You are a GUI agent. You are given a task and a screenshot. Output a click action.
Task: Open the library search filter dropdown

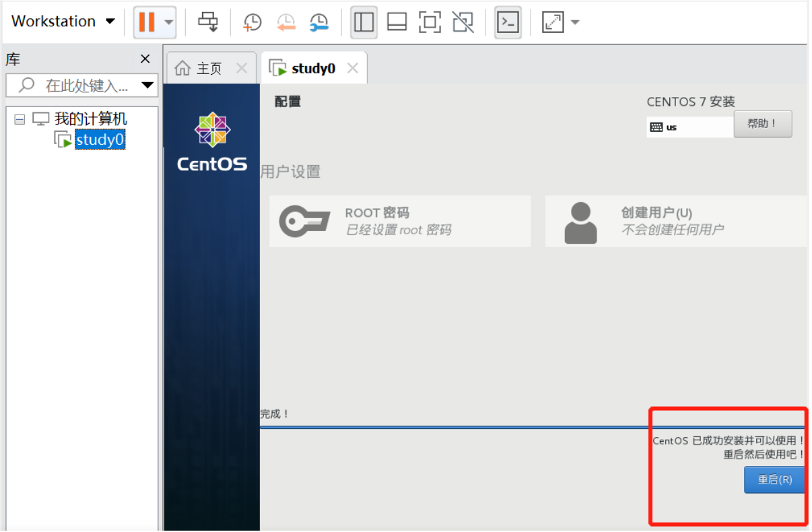pos(148,86)
